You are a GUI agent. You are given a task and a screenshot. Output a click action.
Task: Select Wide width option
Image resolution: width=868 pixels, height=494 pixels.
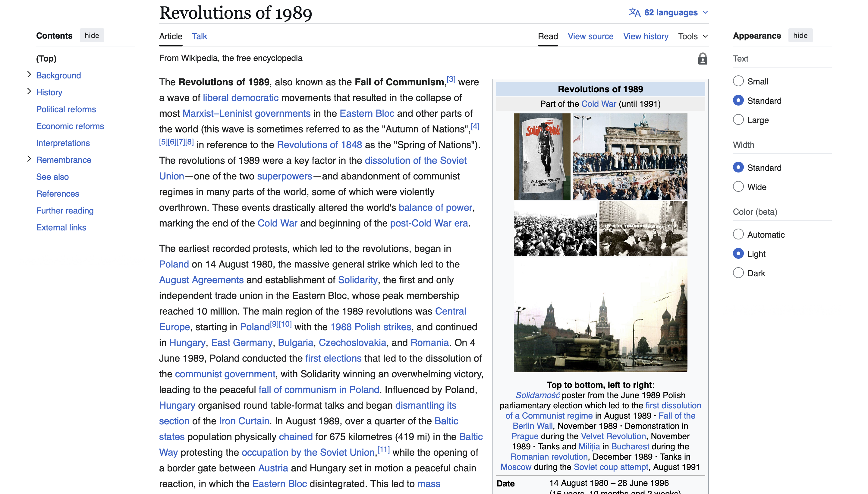pyautogui.click(x=738, y=187)
